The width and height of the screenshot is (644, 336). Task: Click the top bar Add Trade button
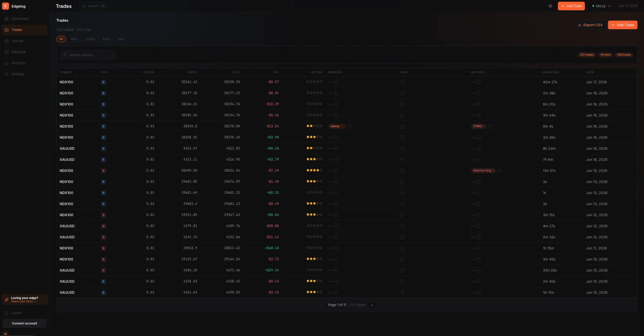(x=571, y=6)
